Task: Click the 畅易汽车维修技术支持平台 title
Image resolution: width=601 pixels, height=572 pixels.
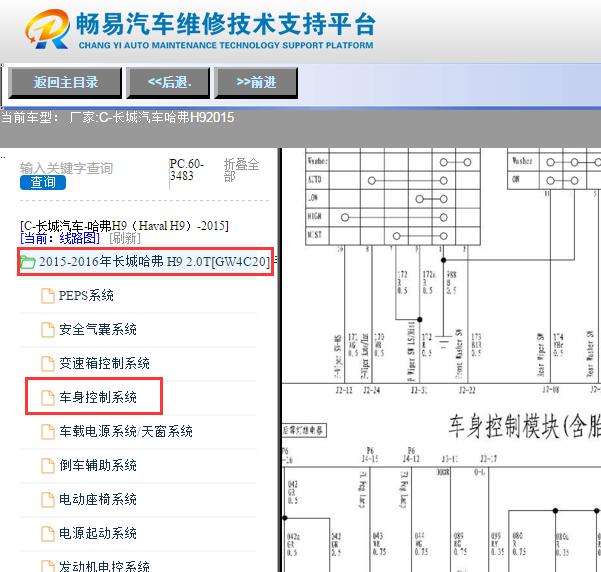Action: point(225,24)
